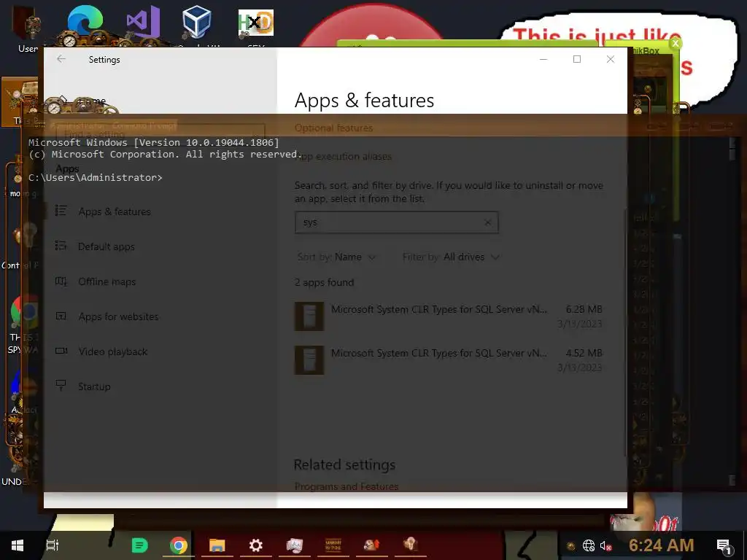747x560 pixels.
Task: Switch to monitor graph app on taskbar
Action: point(295,545)
